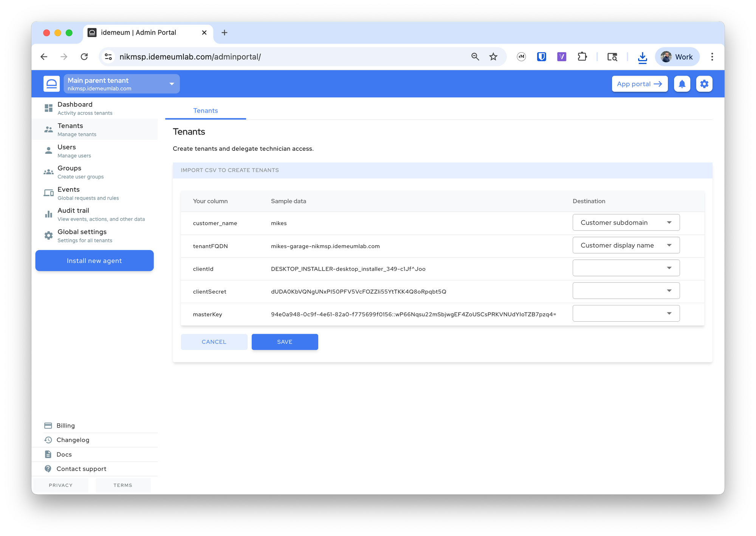
Task: Click Install new agent button
Action: point(94,260)
